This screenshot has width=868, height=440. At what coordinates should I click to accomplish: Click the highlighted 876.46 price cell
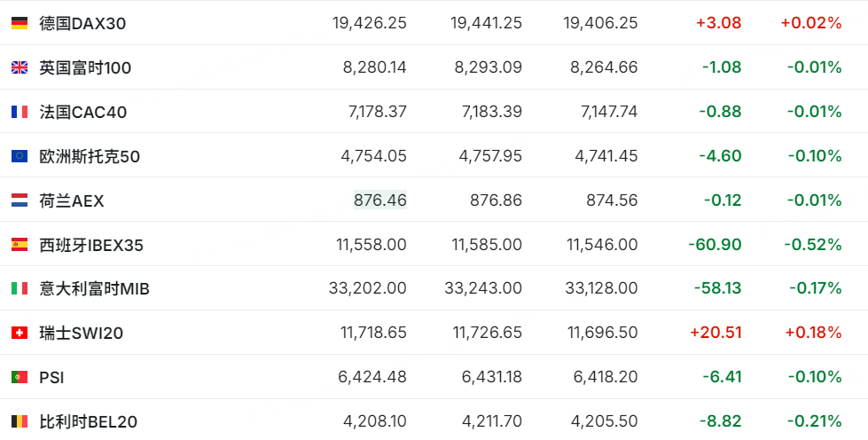click(x=380, y=200)
